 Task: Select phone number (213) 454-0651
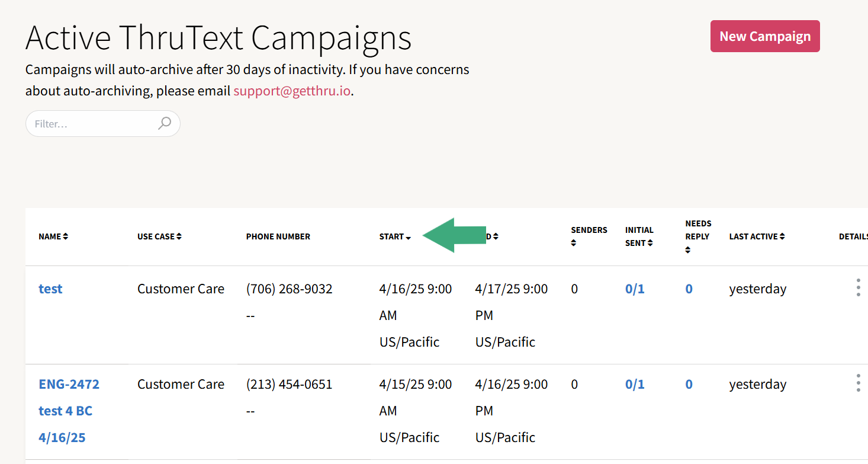tap(290, 384)
